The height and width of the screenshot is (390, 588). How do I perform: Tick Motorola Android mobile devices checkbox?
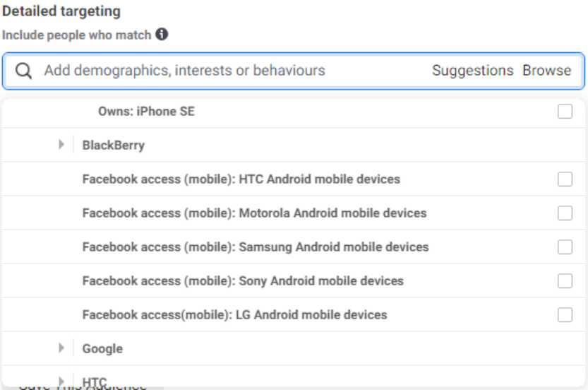565,213
